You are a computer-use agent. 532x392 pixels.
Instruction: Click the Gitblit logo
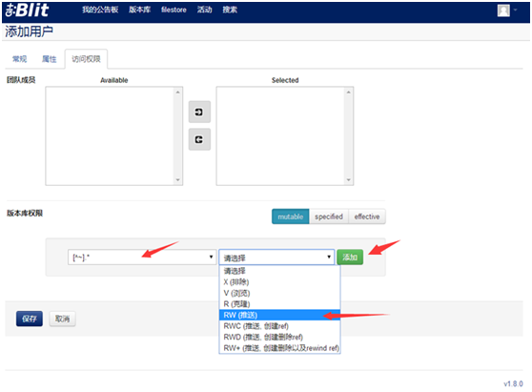27,10
